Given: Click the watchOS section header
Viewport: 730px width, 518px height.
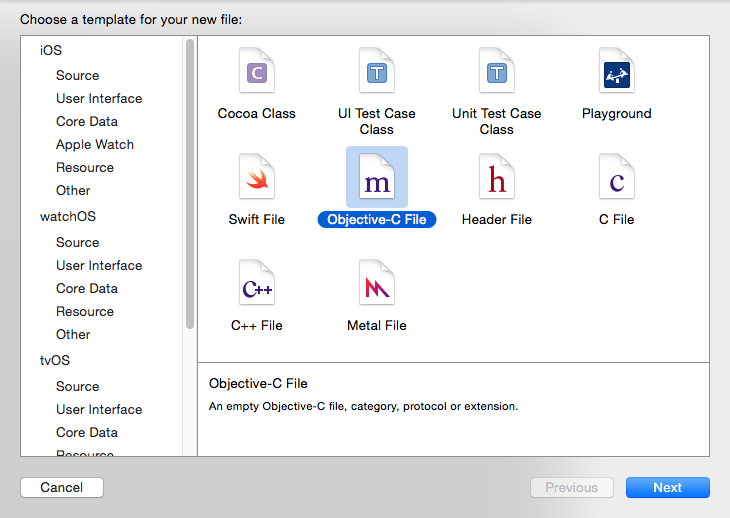Looking at the screenshot, I should [68, 216].
